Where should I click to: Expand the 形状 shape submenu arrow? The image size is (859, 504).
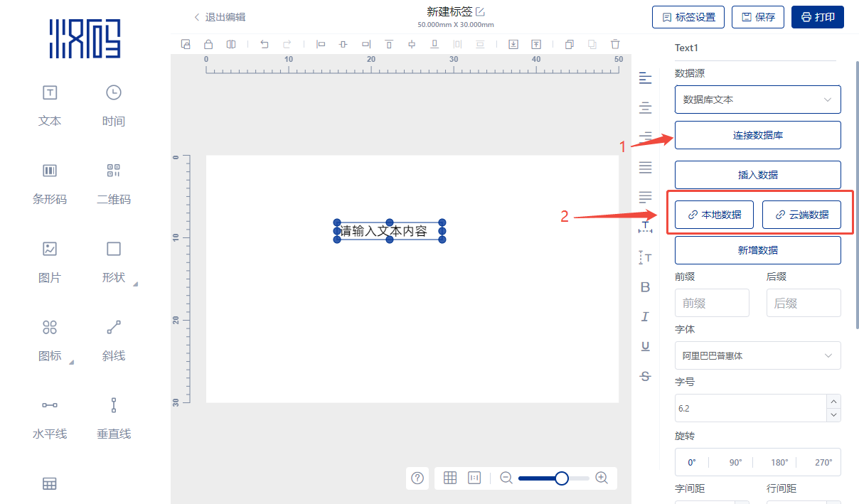[135, 284]
